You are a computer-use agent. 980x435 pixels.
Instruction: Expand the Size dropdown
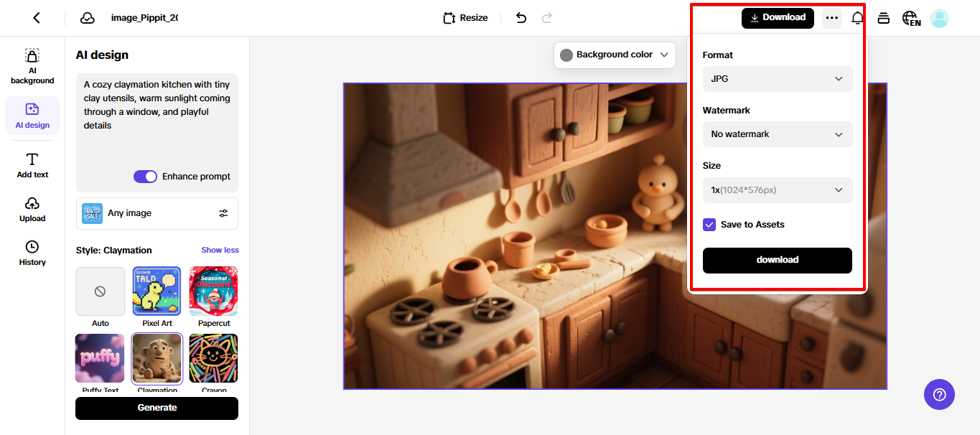tap(777, 190)
